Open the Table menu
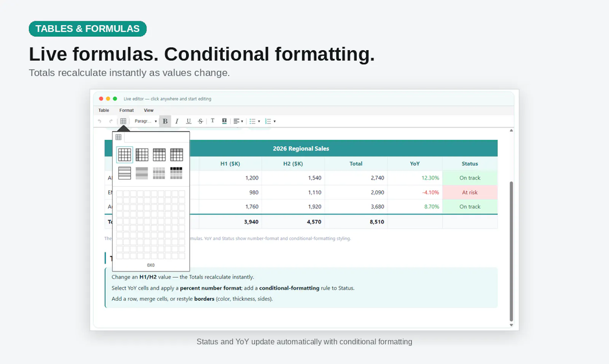This screenshot has width=609, height=364. 104,110
